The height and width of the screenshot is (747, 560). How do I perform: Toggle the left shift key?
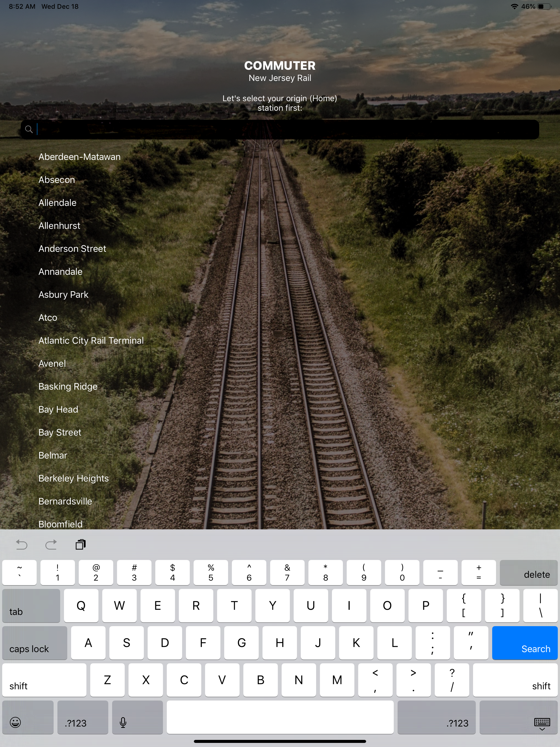click(x=44, y=680)
